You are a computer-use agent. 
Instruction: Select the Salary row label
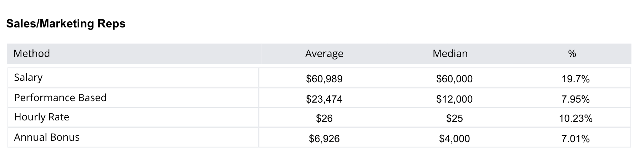click(28, 77)
